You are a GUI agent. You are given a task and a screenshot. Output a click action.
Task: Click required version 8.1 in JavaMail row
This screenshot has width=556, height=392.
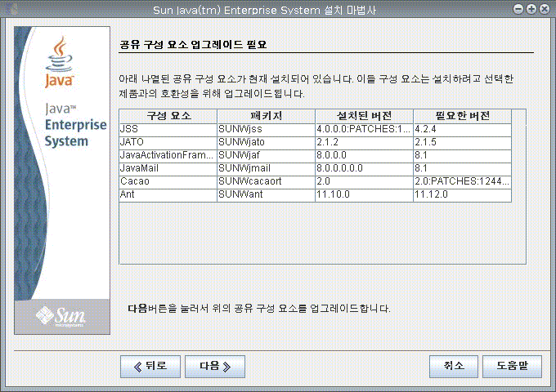click(463, 169)
